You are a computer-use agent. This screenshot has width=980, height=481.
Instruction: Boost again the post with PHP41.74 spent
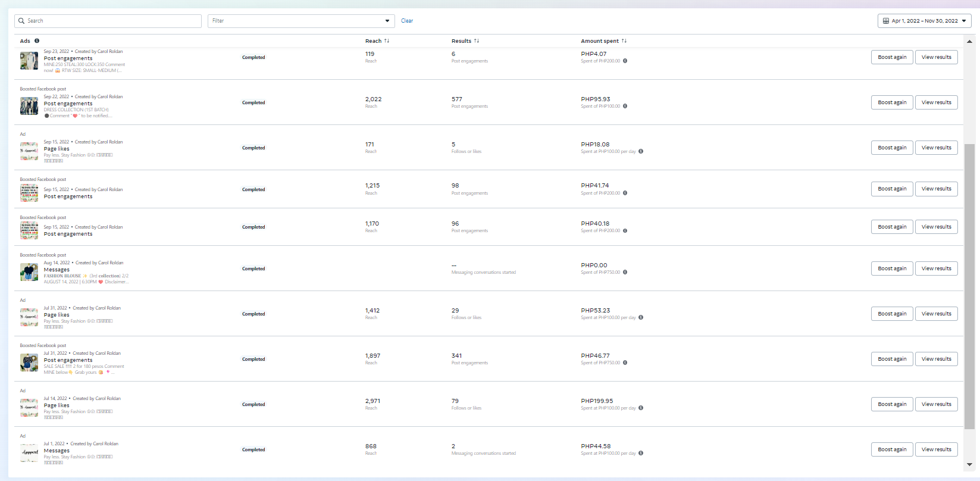point(892,189)
